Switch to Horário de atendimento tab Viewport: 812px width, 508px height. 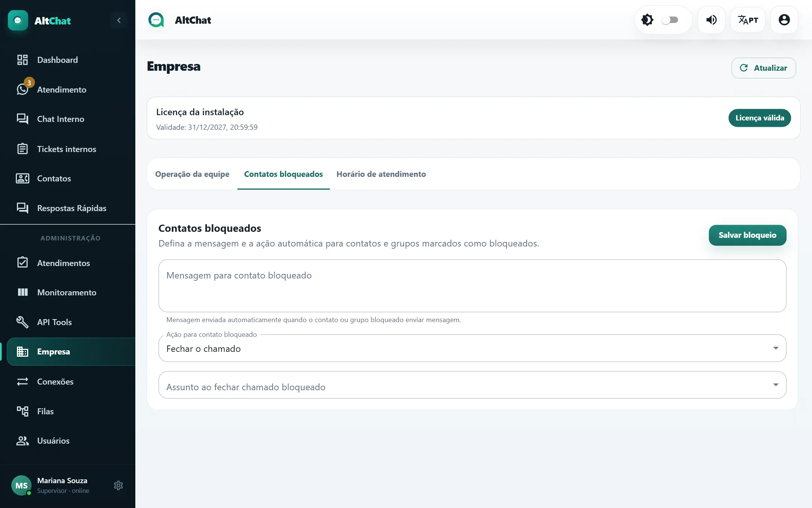(381, 174)
